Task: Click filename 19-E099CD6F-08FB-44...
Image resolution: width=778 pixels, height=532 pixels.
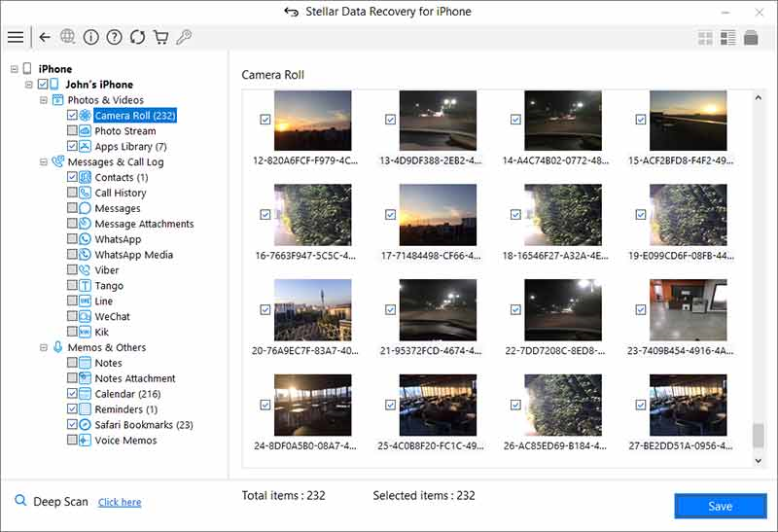Action: coord(682,256)
